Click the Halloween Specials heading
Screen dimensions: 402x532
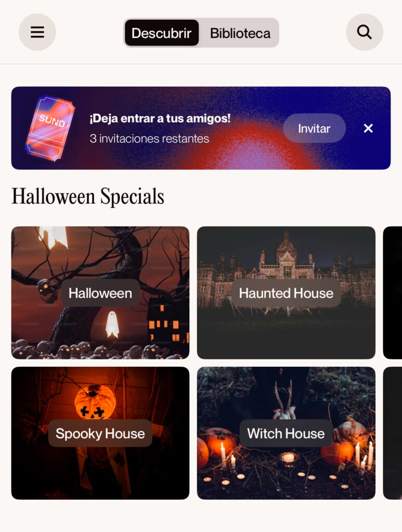pos(88,196)
